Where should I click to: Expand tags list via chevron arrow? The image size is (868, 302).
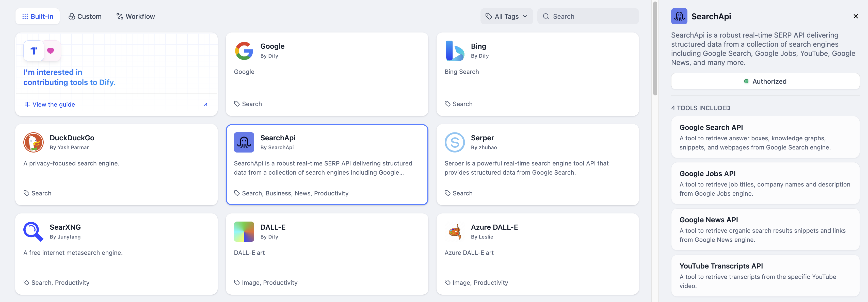pyautogui.click(x=525, y=16)
